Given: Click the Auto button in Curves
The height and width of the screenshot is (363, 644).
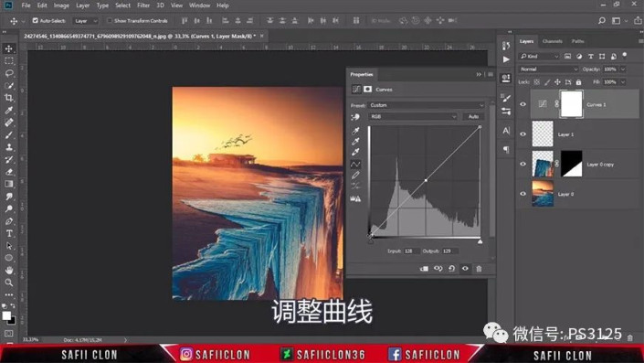Looking at the screenshot, I should click(x=473, y=117).
